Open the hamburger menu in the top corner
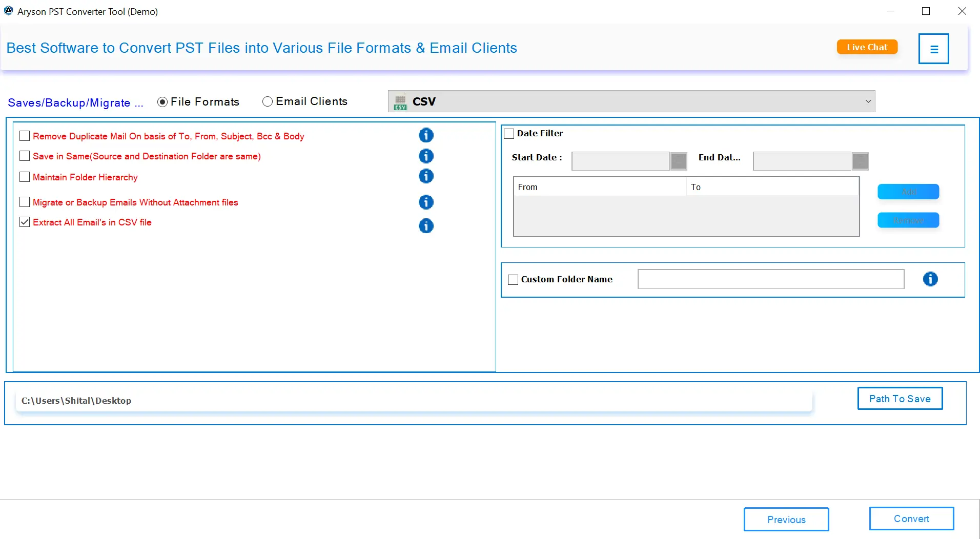The width and height of the screenshot is (980, 539). click(x=933, y=48)
